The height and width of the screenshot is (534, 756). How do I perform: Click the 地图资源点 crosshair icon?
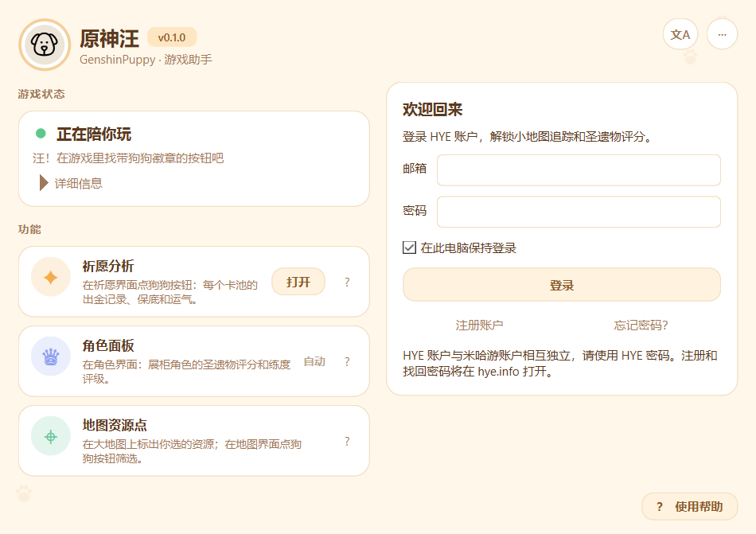point(51,436)
